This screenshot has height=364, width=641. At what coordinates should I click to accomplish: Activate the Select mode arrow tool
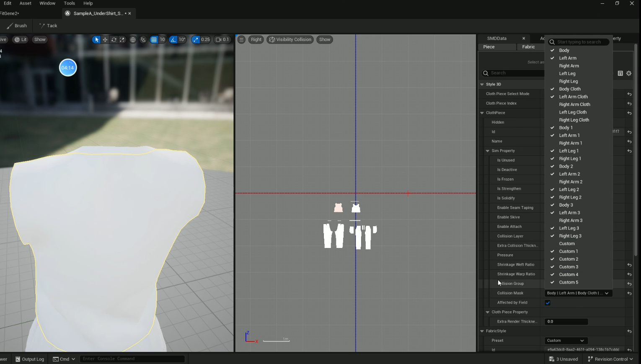click(x=96, y=39)
